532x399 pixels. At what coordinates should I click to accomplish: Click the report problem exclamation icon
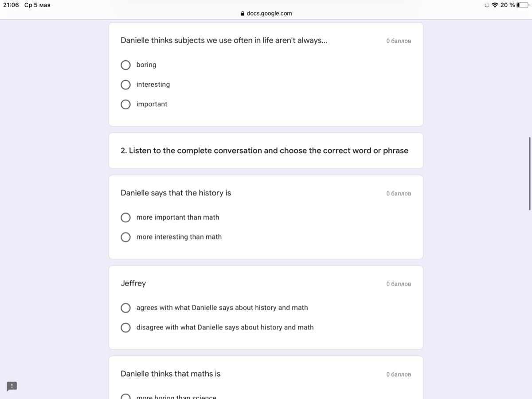[12, 386]
